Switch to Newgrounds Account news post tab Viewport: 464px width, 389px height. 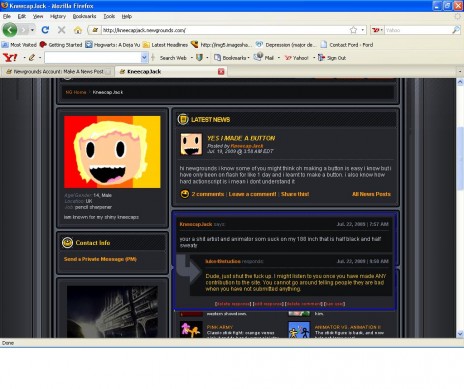click(58, 72)
